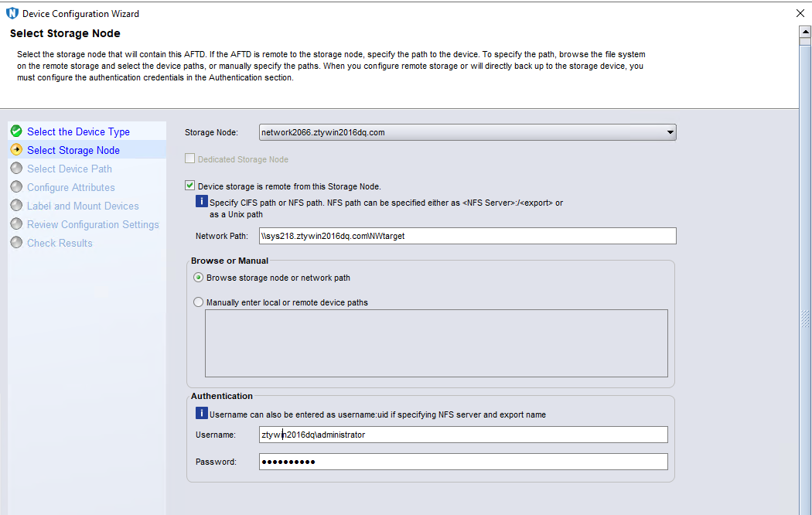The height and width of the screenshot is (515, 812).
Task: Click blue info icon in Authentication section
Action: tap(201, 413)
